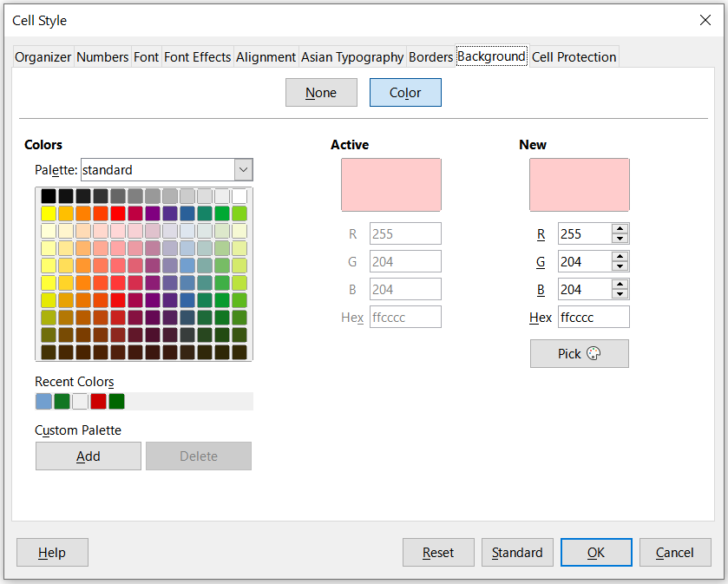Pick the bright yellow swatch in second row
This screenshot has width=728, height=584.
pos(49,213)
